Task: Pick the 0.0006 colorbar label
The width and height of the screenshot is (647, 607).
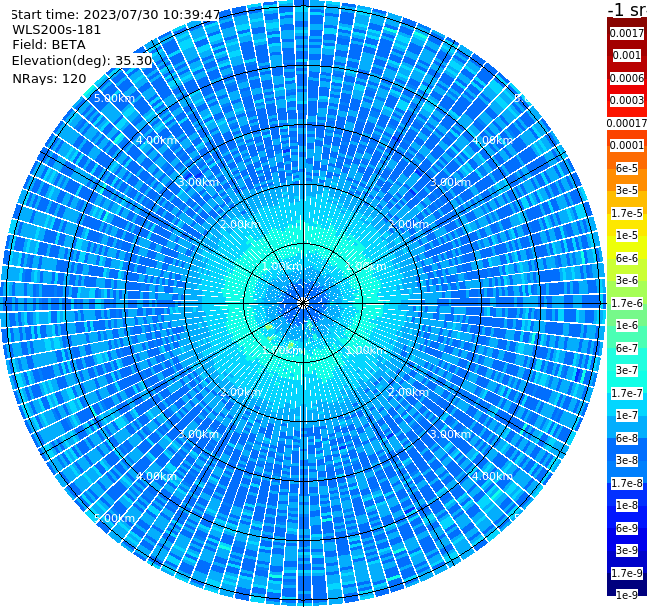Action: (x=627, y=78)
